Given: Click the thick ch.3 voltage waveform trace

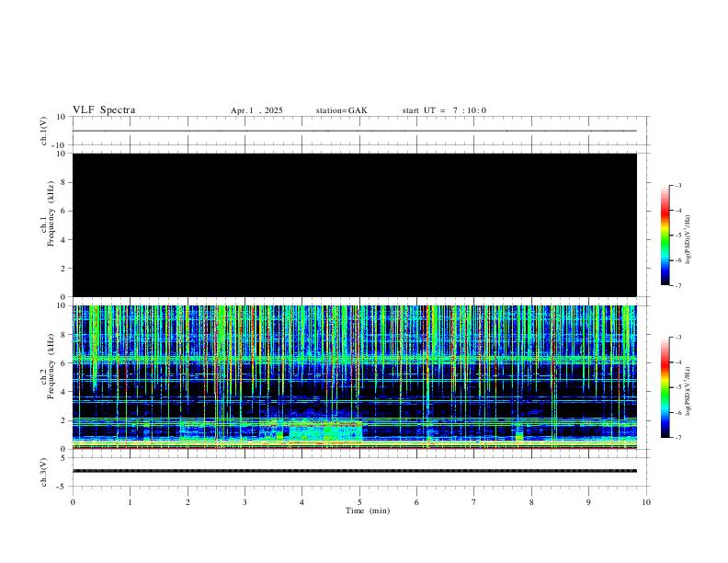Looking at the screenshot, I should (355, 471).
